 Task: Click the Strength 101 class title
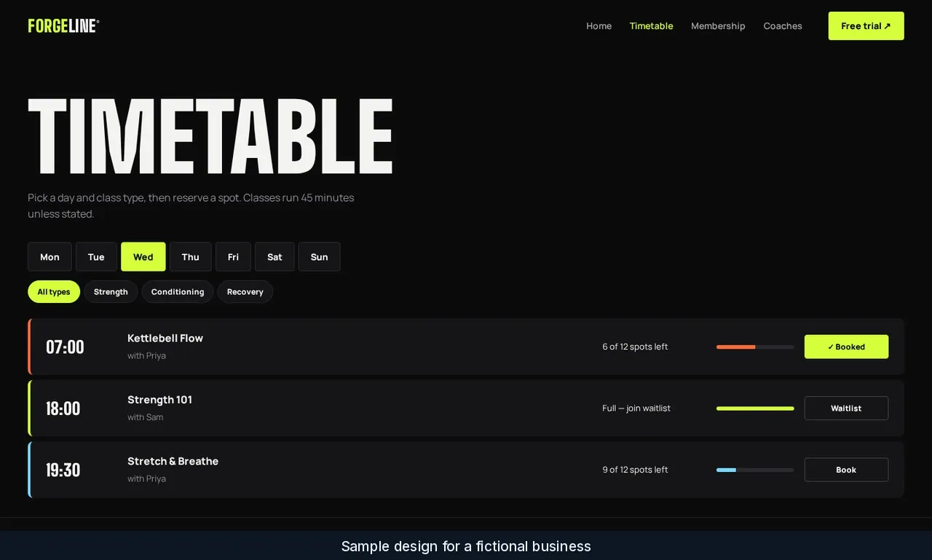coord(159,400)
